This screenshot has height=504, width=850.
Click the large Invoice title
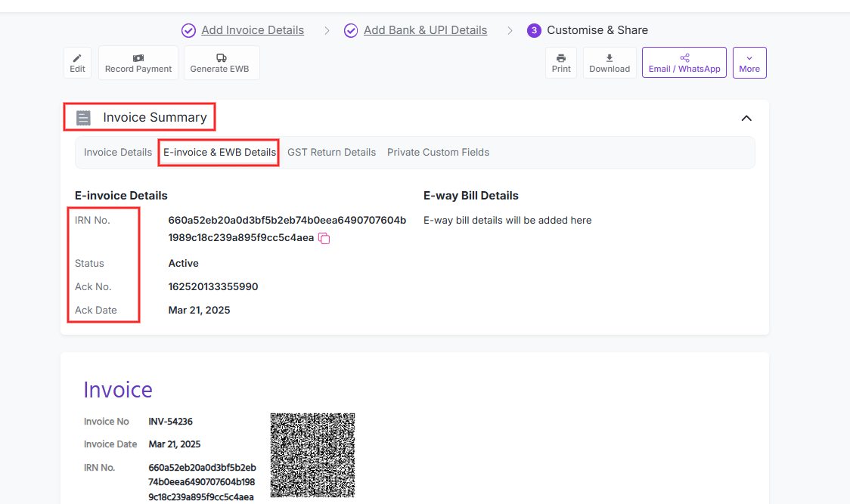click(118, 390)
